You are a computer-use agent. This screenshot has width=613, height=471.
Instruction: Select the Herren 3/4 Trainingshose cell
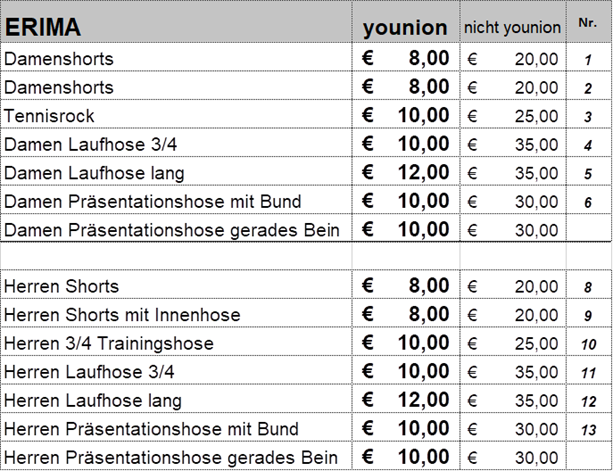pos(176,342)
